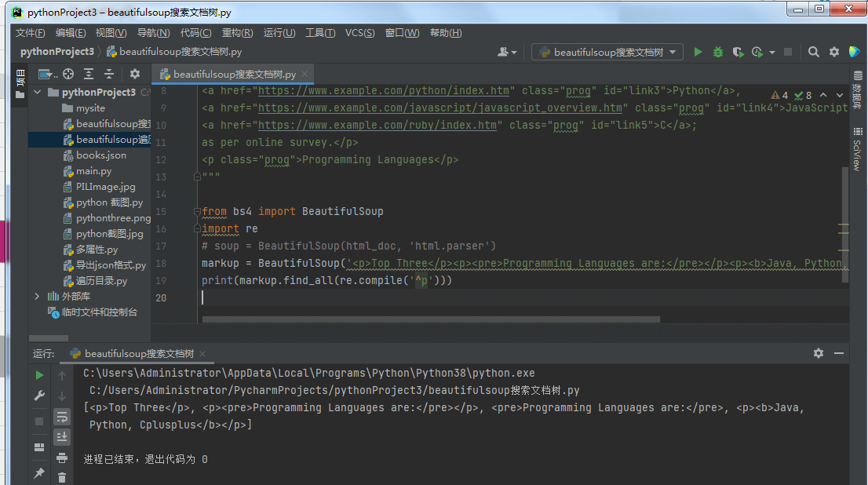This screenshot has height=485, width=868.
Task: Open the run configuration selector dropdown
Action: [607, 52]
